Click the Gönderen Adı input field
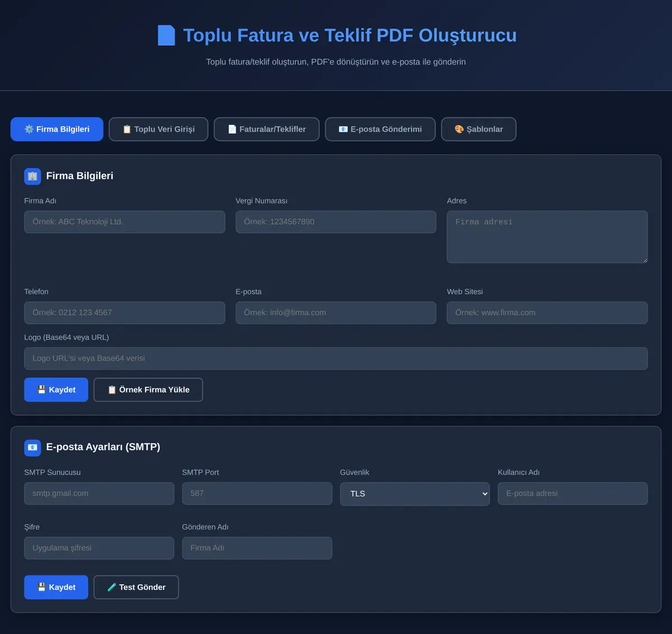Screen dimensions: 672x634 pyautogui.click(x=257, y=548)
